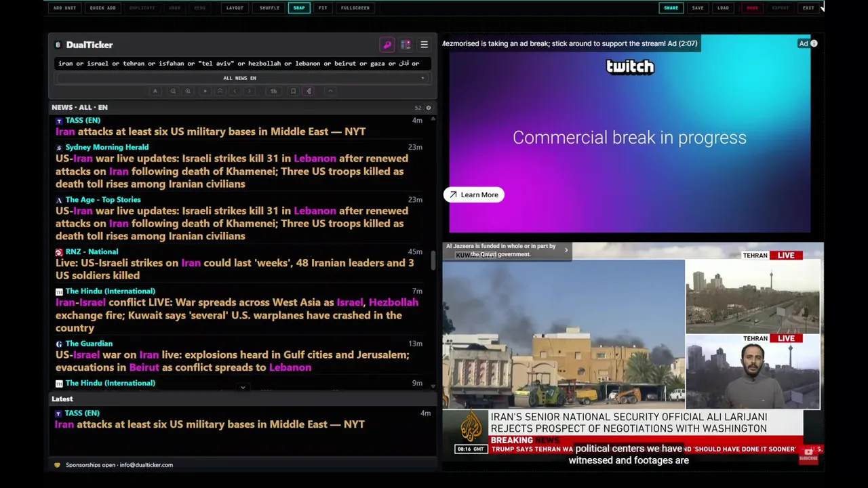This screenshot has height=488, width=868.
Task: Click the news feed vertical scrollbar thumb
Action: pyautogui.click(x=433, y=261)
